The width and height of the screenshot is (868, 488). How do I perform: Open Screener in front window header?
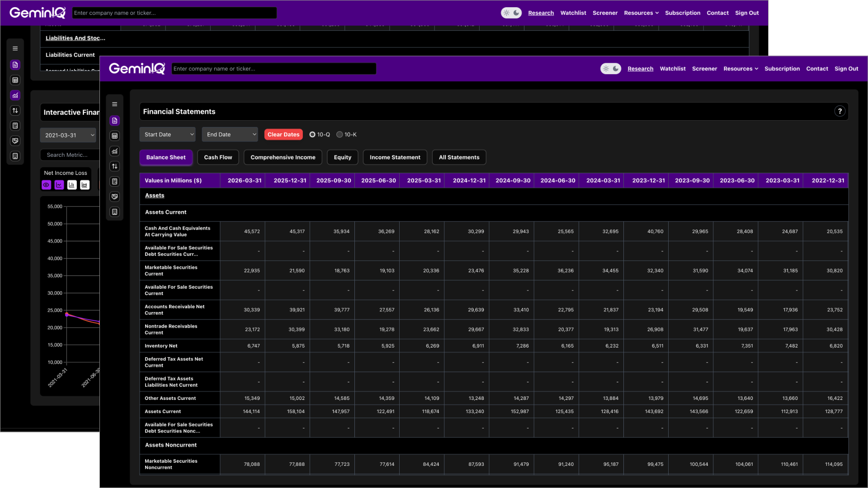tap(704, 69)
